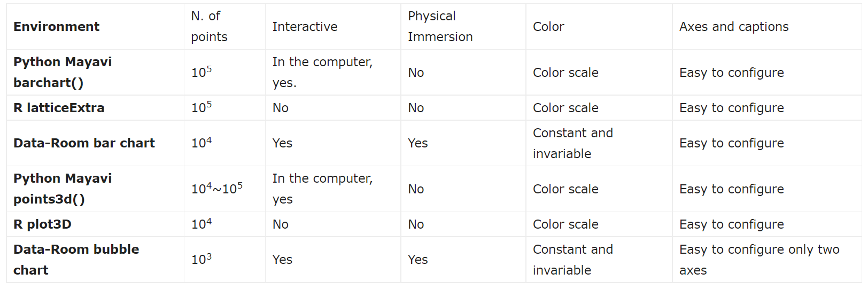Image resolution: width=868 pixels, height=289 pixels.
Task: Select the Axes and captions header
Action: point(734,27)
